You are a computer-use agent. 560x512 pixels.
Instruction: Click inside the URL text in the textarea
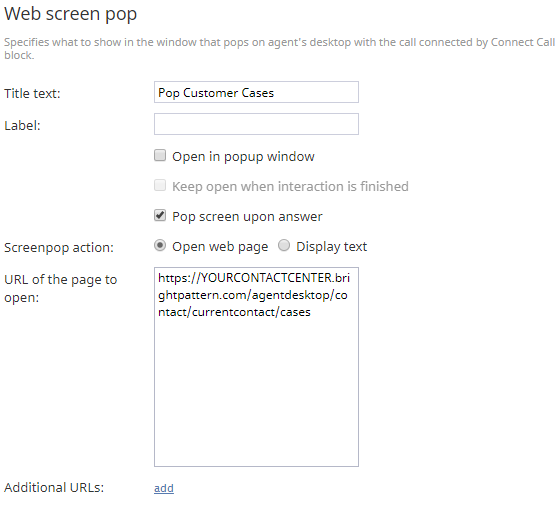(x=254, y=295)
